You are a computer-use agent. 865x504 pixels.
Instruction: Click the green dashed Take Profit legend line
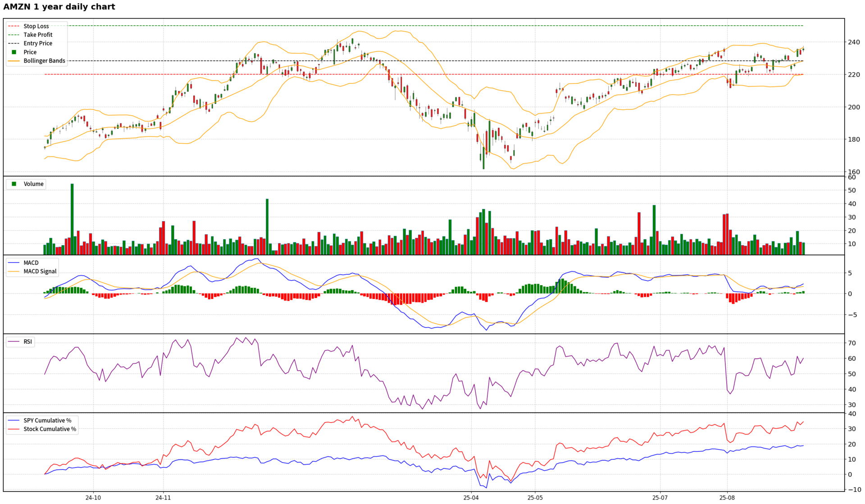[x=14, y=35]
